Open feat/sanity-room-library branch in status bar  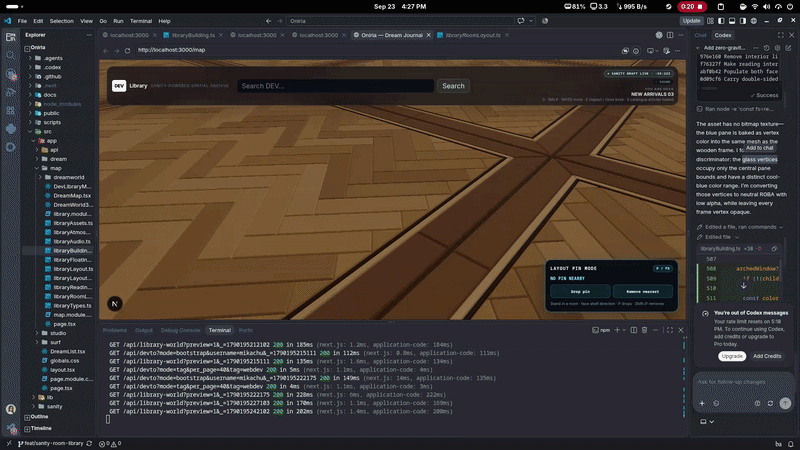(51, 444)
